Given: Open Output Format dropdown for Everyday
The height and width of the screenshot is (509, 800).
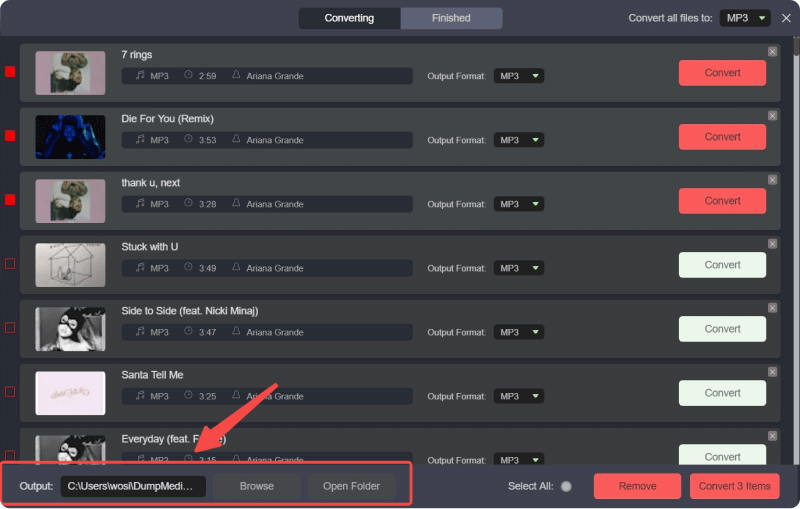Looking at the screenshot, I should pyautogui.click(x=518, y=459).
